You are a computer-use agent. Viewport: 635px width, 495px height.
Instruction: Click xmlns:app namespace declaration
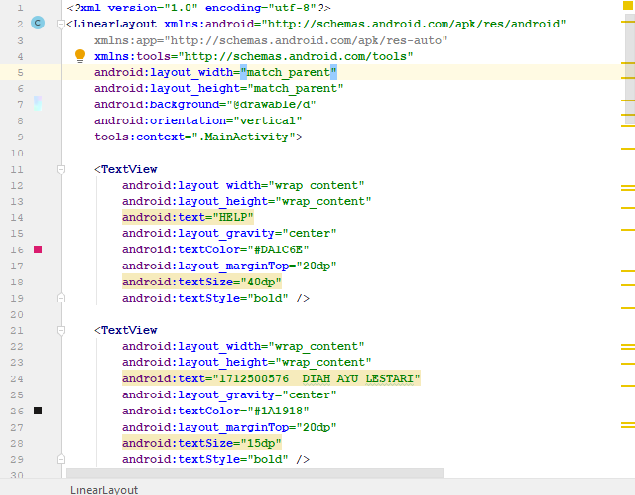tap(271, 40)
